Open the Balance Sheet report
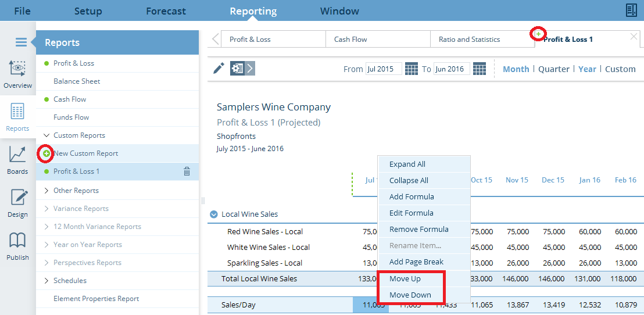The width and height of the screenshot is (644, 315). (x=77, y=81)
